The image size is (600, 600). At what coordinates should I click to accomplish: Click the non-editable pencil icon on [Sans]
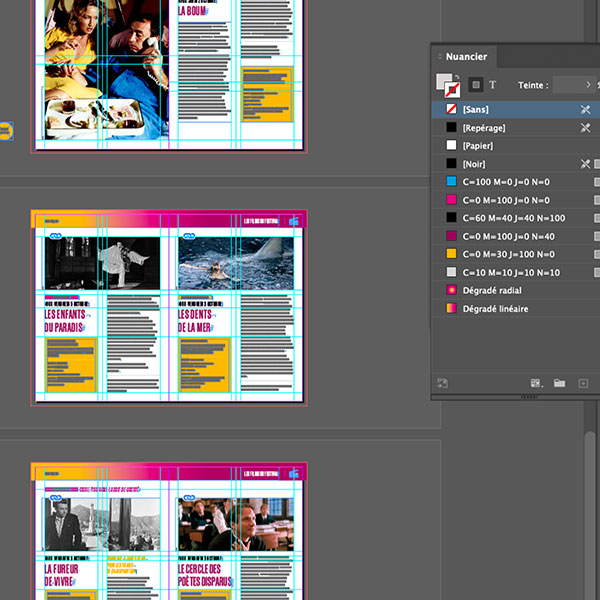[x=585, y=109]
